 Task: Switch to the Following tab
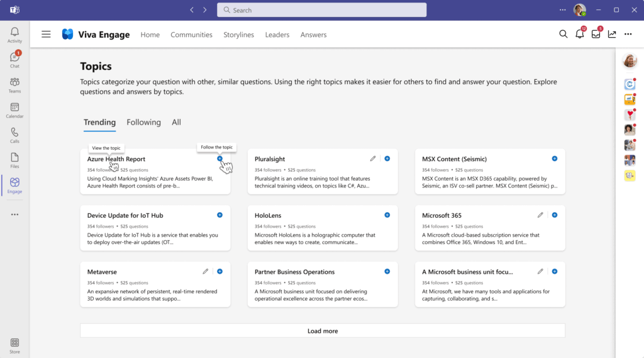click(143, 122)
